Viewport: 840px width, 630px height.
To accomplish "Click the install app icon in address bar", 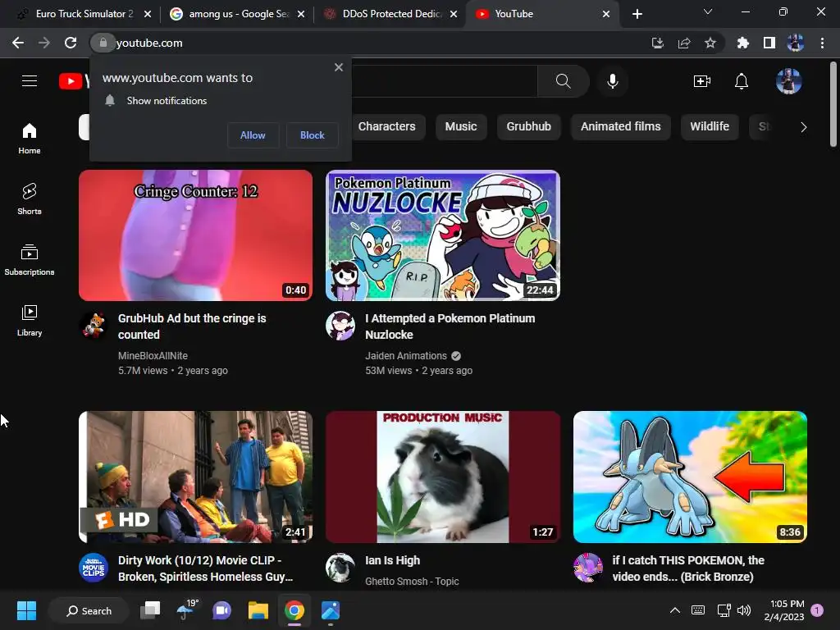I will click(x=657, y=43).
